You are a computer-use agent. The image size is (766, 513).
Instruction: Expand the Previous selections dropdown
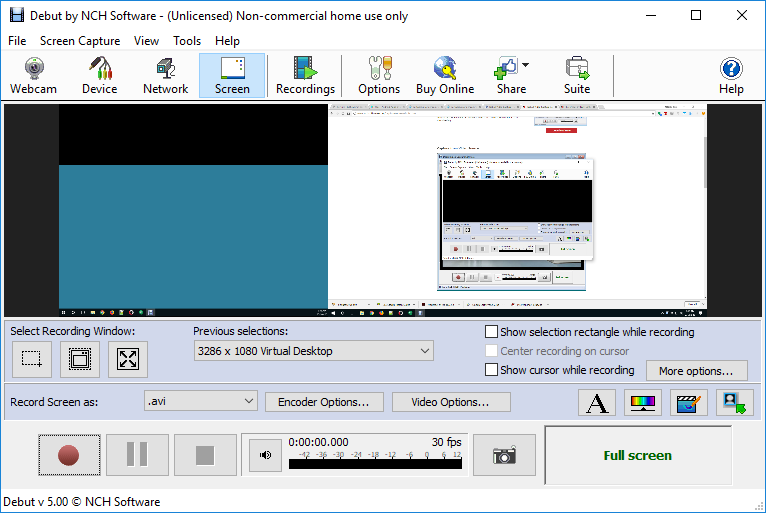(314, 351)
